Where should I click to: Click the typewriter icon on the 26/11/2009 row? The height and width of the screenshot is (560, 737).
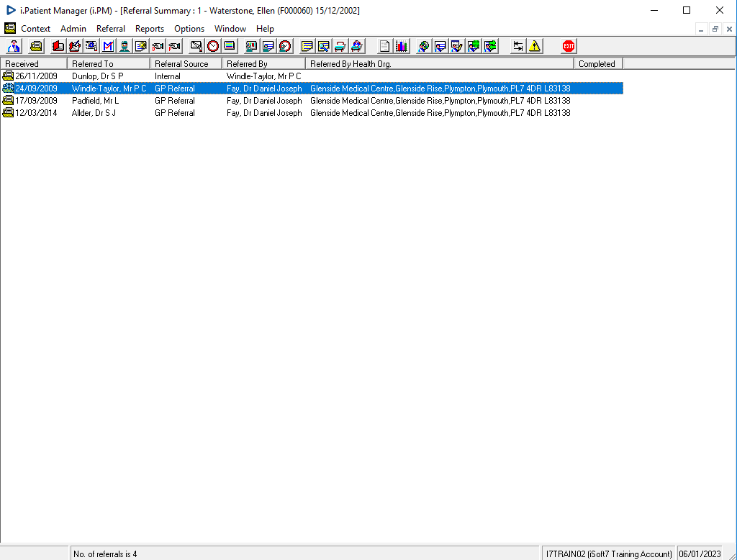click(8, 76)
